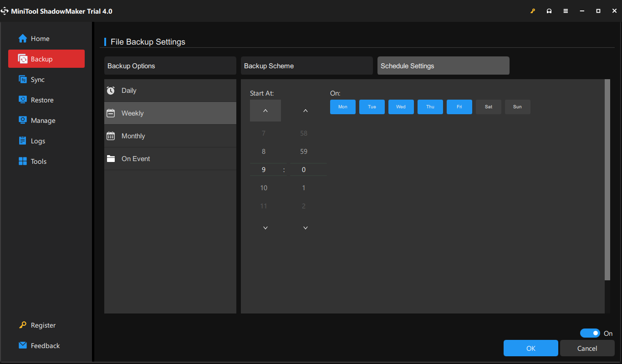Screen dimensions: 622x364
Task: Go to the Restore section icon
Action: click(23, 100)
